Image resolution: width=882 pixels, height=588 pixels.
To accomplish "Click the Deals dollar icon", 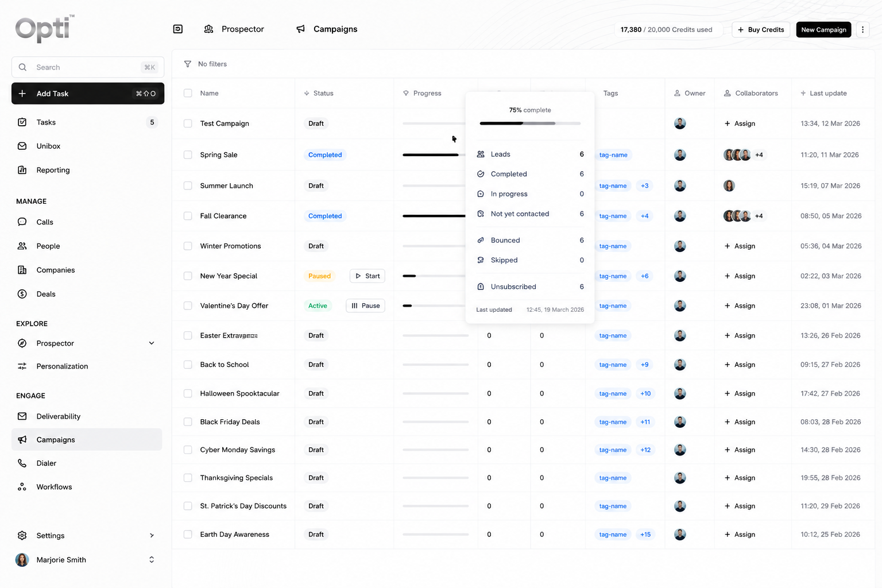I will pos(22,294).
